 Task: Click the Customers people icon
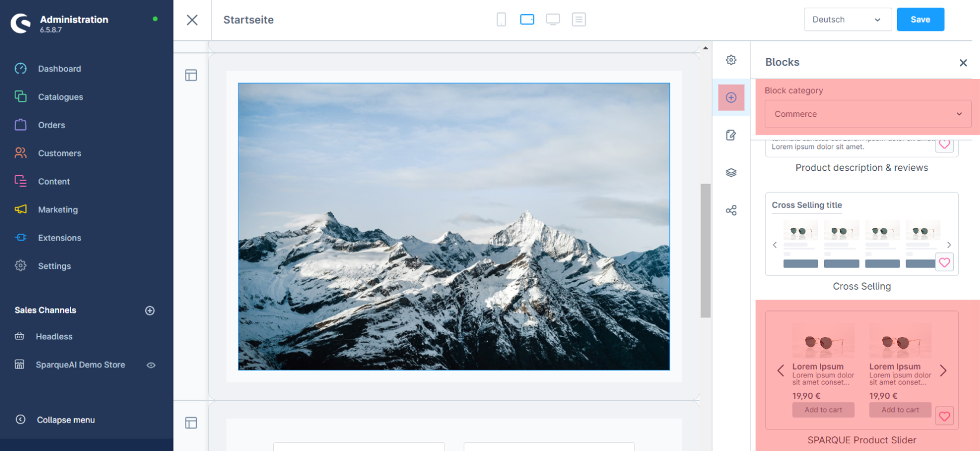pyautogui.click(x=21, y=153)
